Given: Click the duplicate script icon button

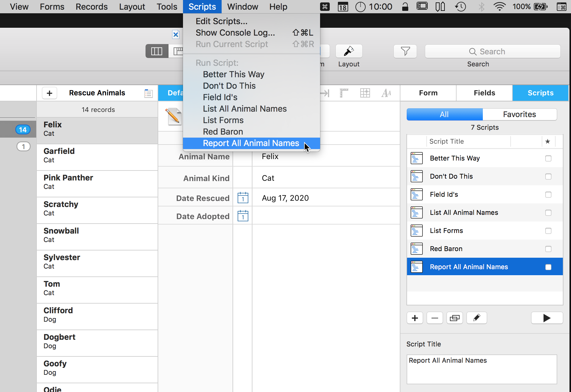Looking at the screenshot, I should pyautogui.click(x=454, y=318).
